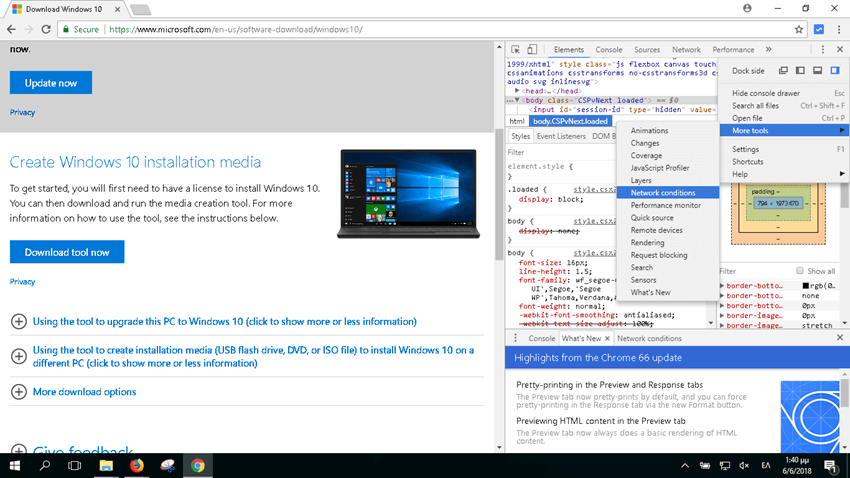Choose Sensors from More tools list
The image size is (850, 478).
pyautogui.click(x=668, y=280)
